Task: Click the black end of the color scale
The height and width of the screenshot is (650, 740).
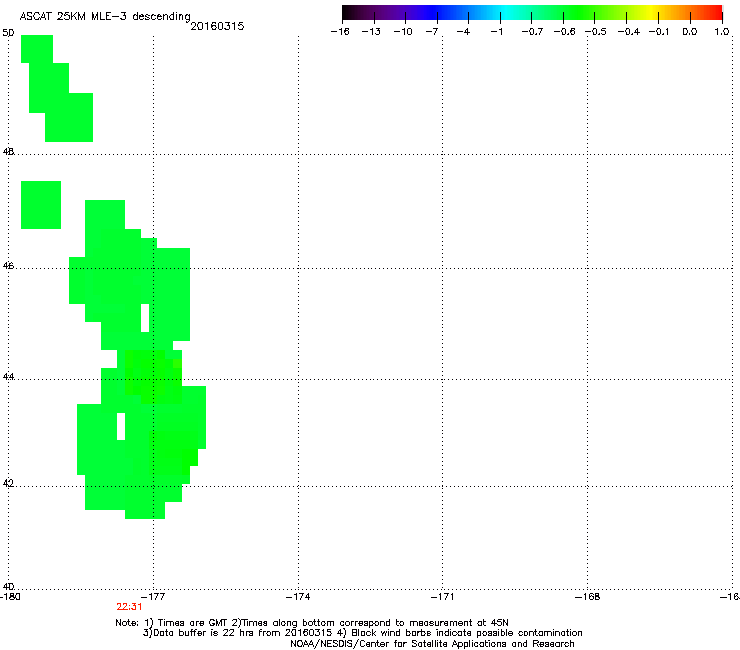Action: 349,13
